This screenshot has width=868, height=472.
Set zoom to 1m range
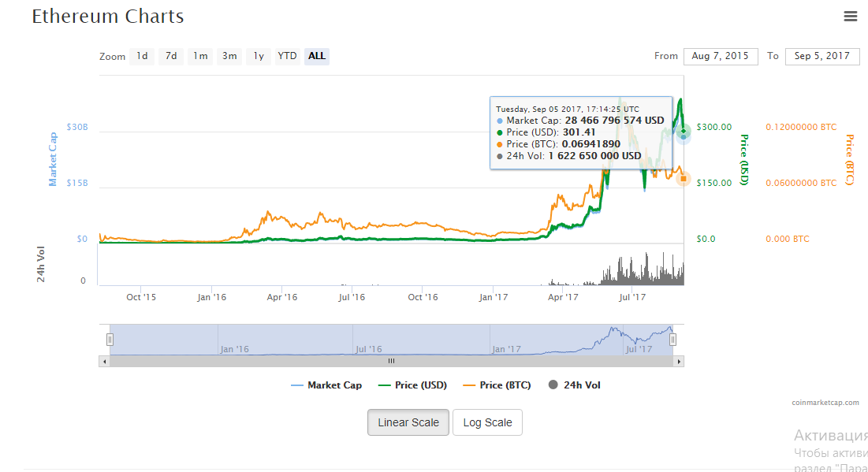[201, 56]
